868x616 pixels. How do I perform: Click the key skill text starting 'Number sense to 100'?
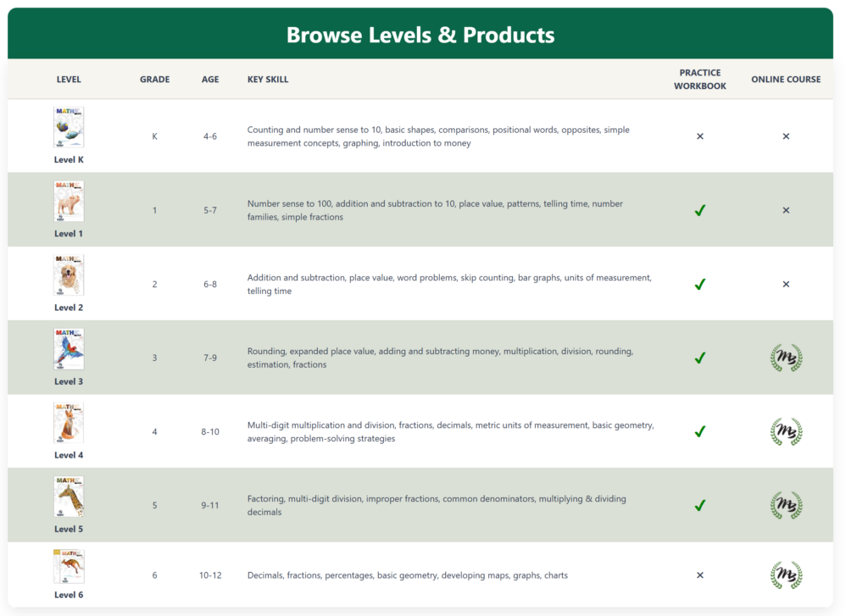(x=435, y=210)
